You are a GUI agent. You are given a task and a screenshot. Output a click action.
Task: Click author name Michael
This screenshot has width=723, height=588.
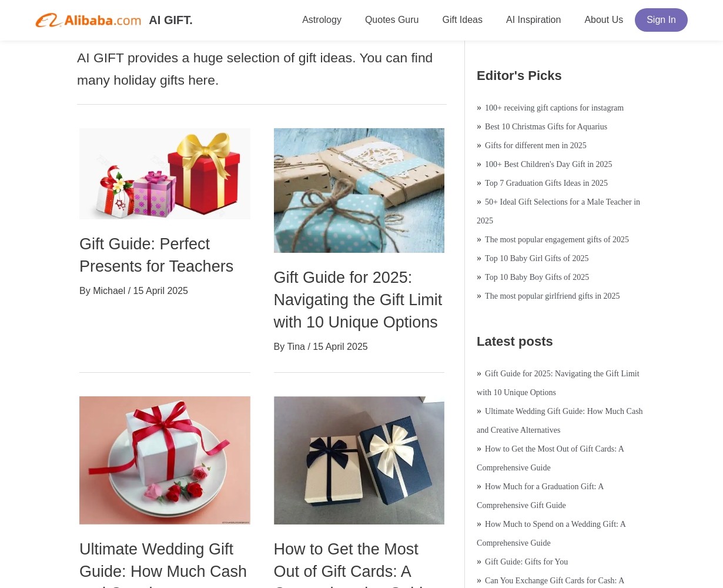click(109, 291)
